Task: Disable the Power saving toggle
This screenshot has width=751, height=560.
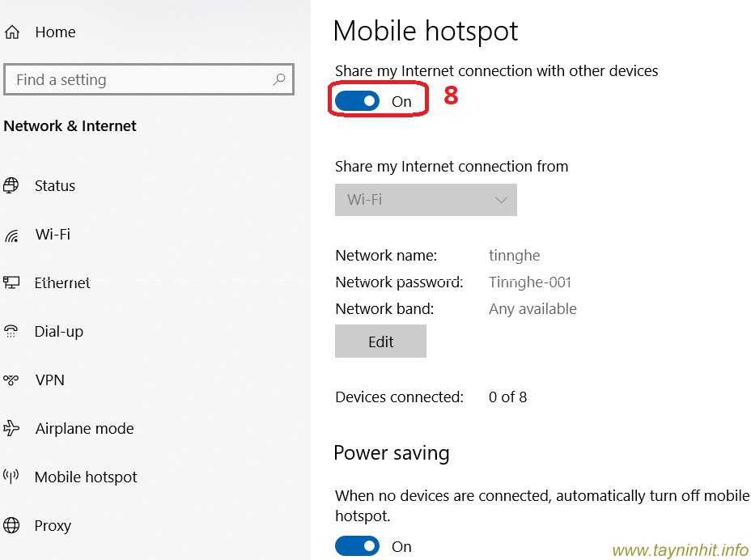Action: 358,546
